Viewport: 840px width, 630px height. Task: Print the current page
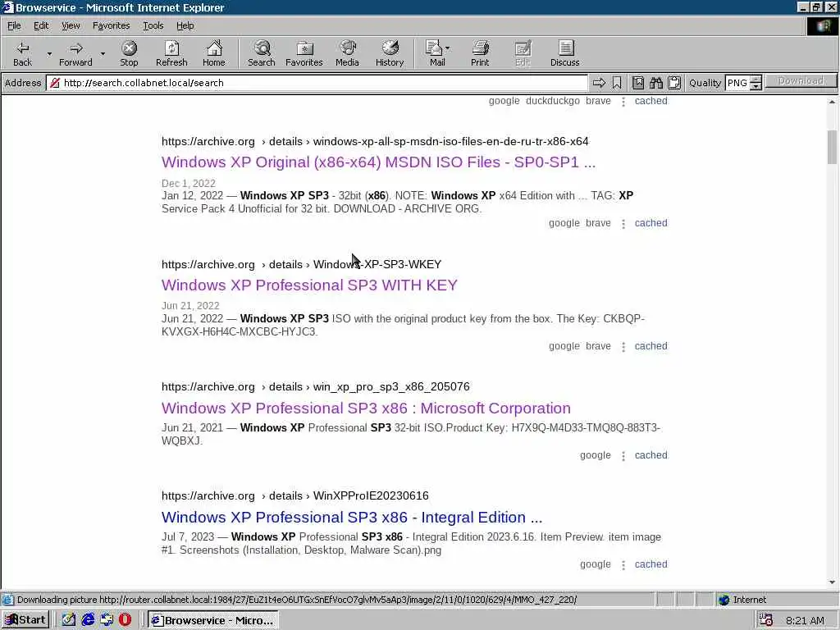tap(480, 53)
